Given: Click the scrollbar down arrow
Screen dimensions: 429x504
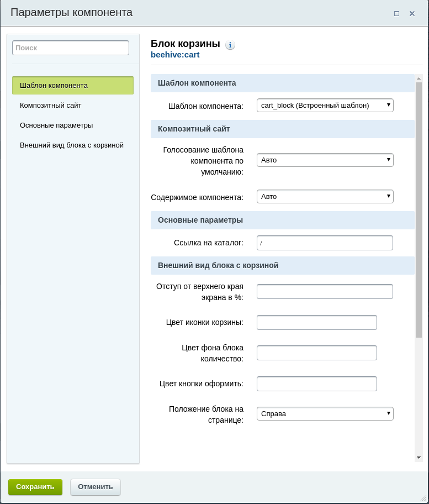Looking at the screenshot, I should [x=419, y=458].
